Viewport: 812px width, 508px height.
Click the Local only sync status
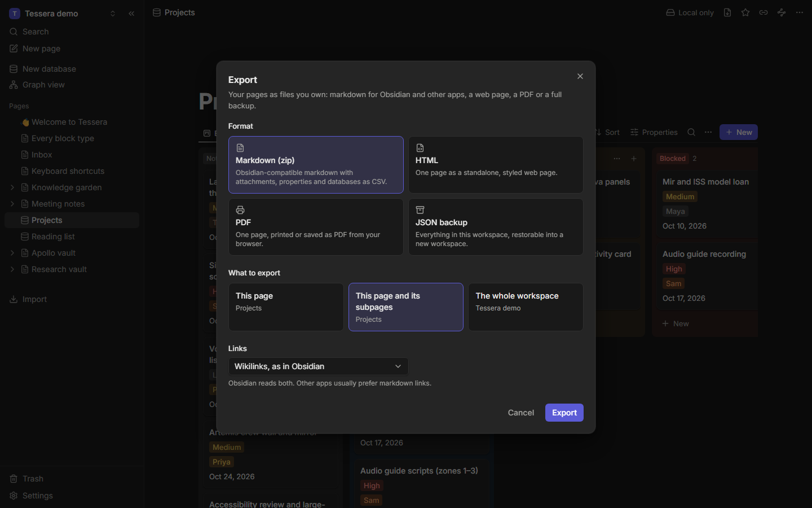click(x=690, y=12)
